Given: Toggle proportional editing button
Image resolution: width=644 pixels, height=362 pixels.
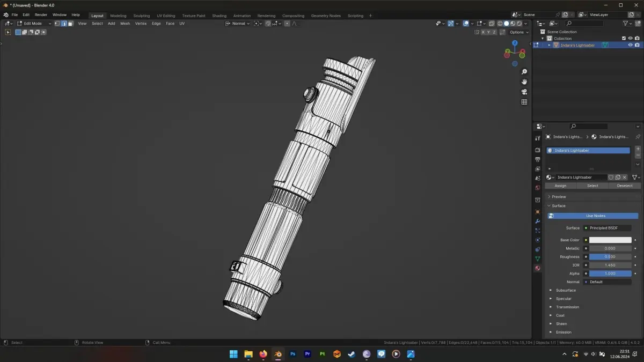Looking at the screenshot, I should 287,24.
